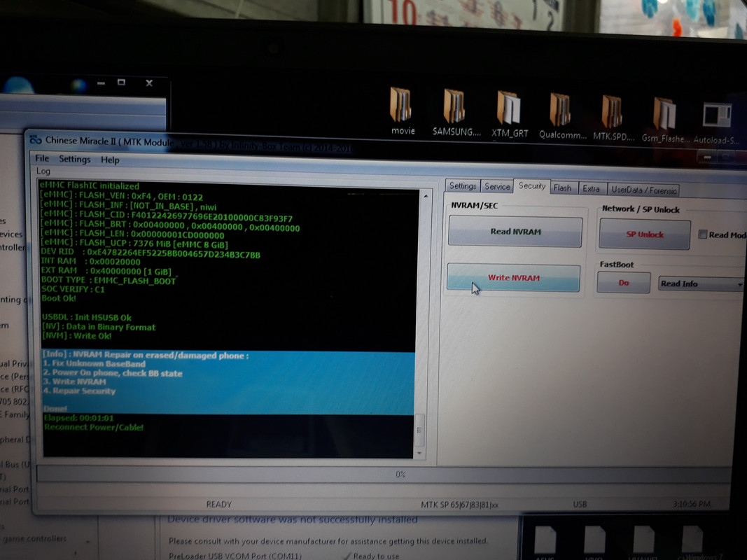Open the Qualcomm folder on desktop
Screen dimensions: 747x560
click(562, 117)
